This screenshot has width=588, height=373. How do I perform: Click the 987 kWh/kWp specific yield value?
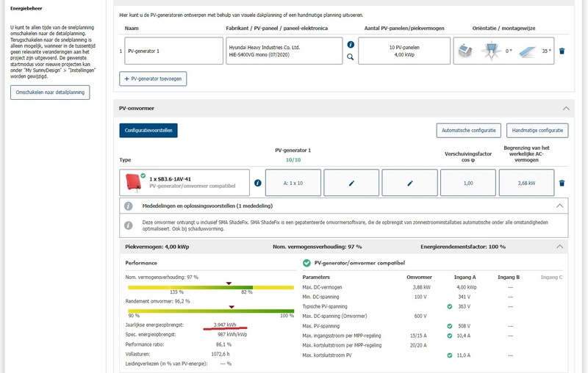pos(232,335)
